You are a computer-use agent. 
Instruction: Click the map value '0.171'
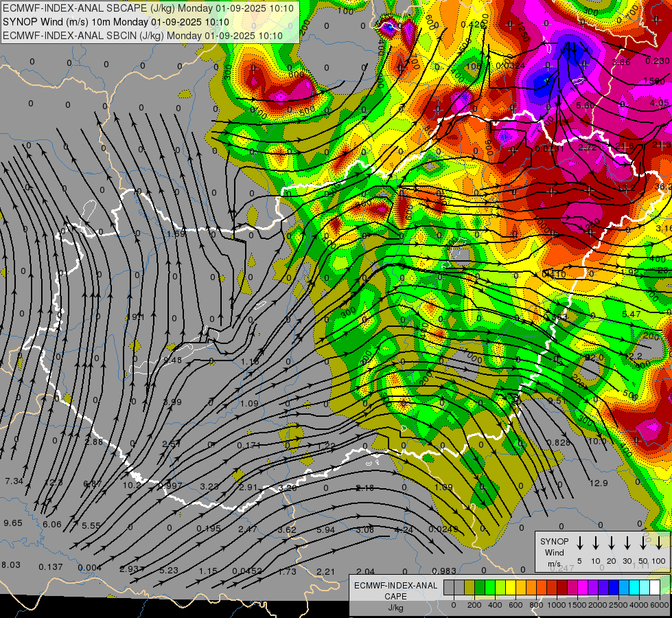(x=248, y=445)
